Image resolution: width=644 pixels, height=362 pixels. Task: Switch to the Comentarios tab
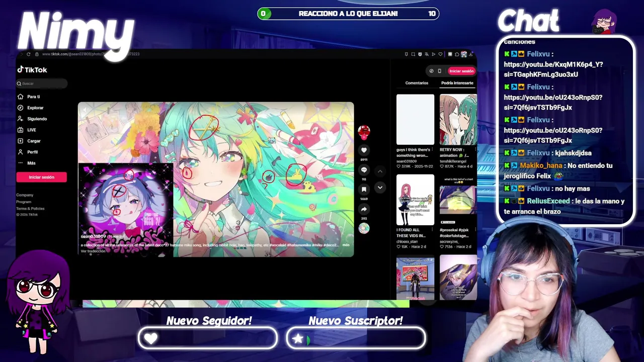pyautogui.click(x=417, y=83)
